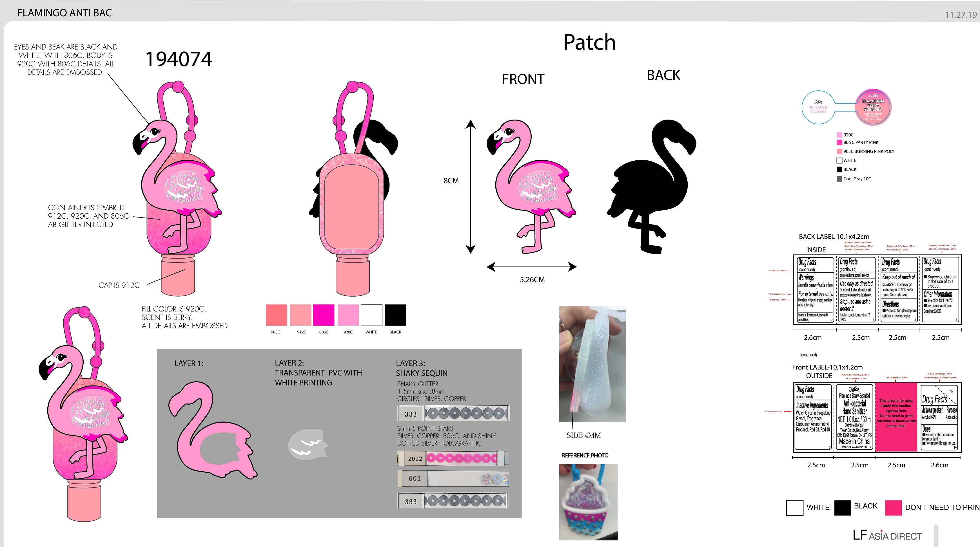Screen dimensions: 980x547
Task: Click the pink Flamingo Berry Scented round label
Action: click(873, 107)
